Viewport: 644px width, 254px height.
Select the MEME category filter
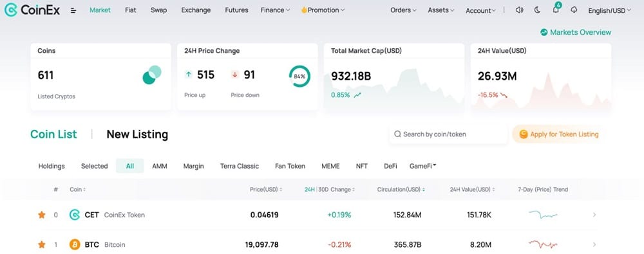[x=330, y=166]
